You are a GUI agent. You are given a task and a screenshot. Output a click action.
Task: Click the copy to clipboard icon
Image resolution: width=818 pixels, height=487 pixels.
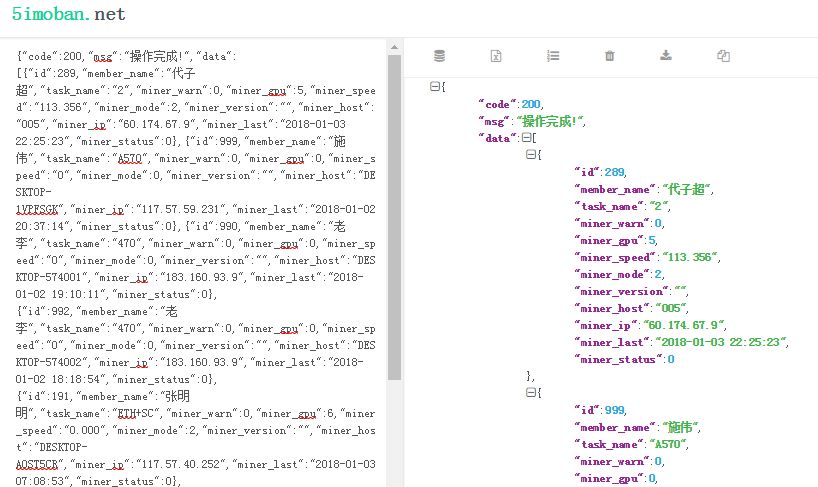723,56
